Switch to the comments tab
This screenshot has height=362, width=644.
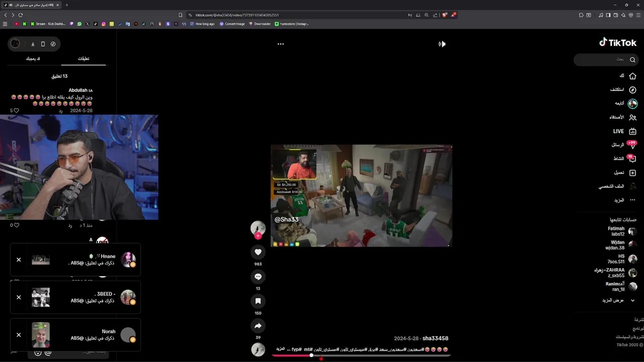pyautogui.click(x=84, y=59)
